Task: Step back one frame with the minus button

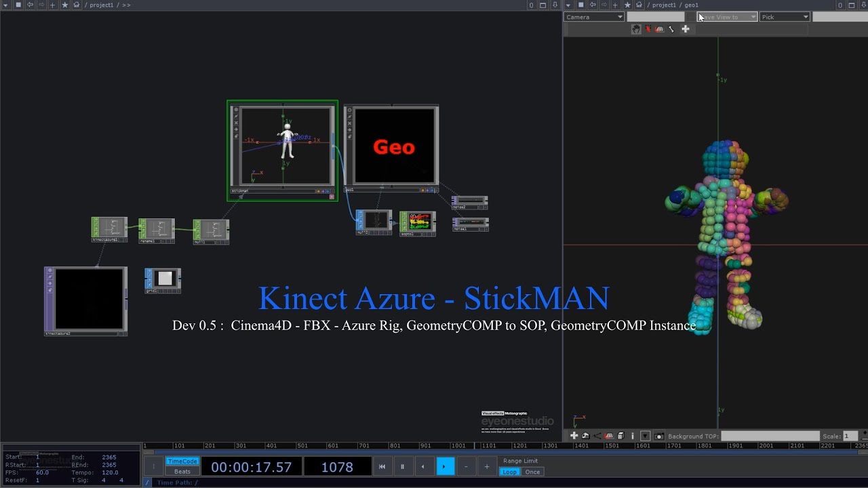Action: 466,466
